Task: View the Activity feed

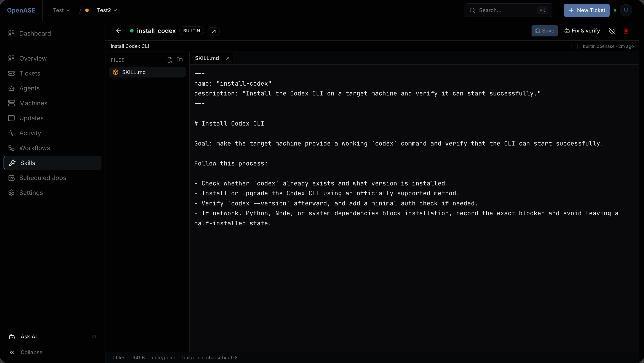Action: point(52,133)
